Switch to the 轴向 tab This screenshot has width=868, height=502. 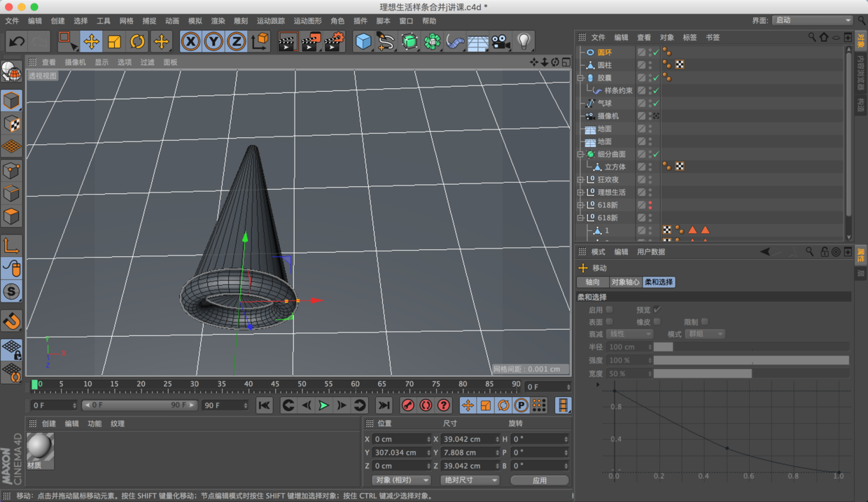pyautogui.click(x=592, y=282)
